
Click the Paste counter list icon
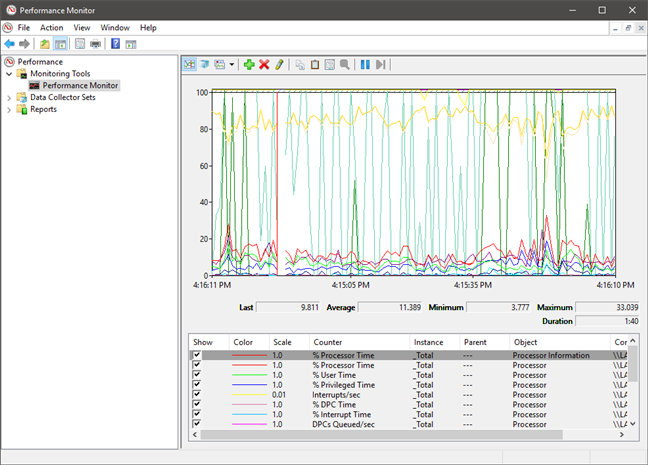(x=315, y=64)
